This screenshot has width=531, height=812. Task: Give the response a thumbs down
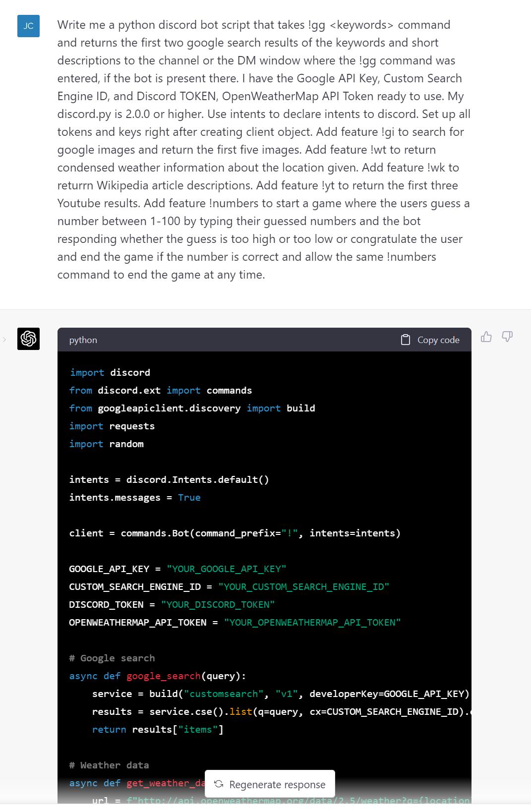[507, 337]
